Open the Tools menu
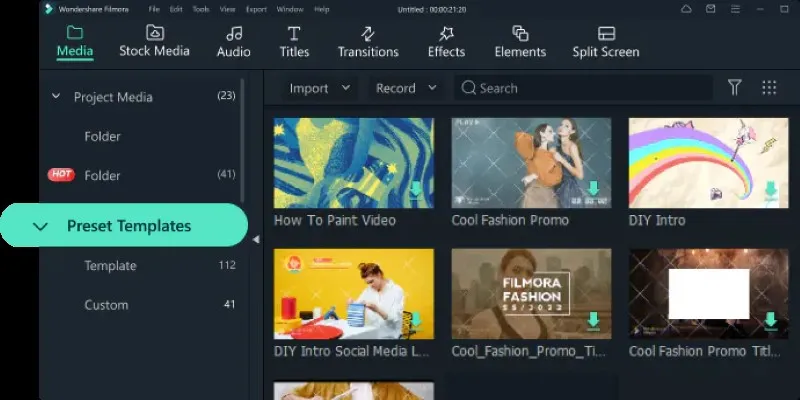Image resolution: width=800 pixels, height=400 pixels. pyautogui.click(x=201, y=9)
